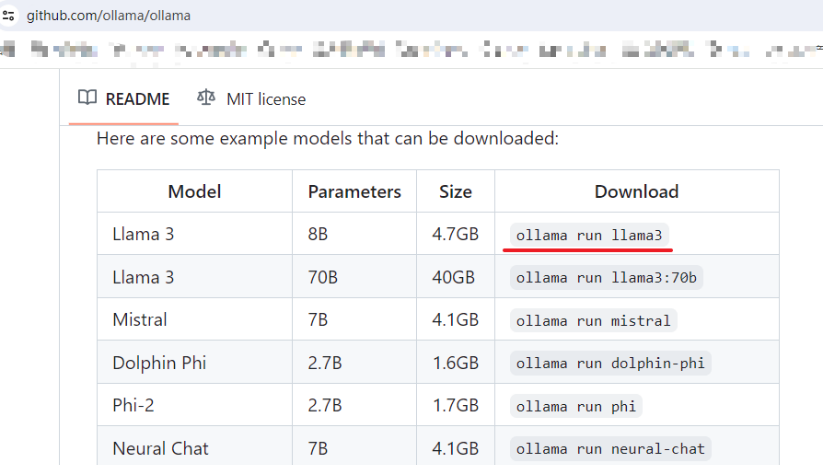Select the 'ollama run neural-chat' command
Viewport: 826px width, 465px height.
coord(611,449)
